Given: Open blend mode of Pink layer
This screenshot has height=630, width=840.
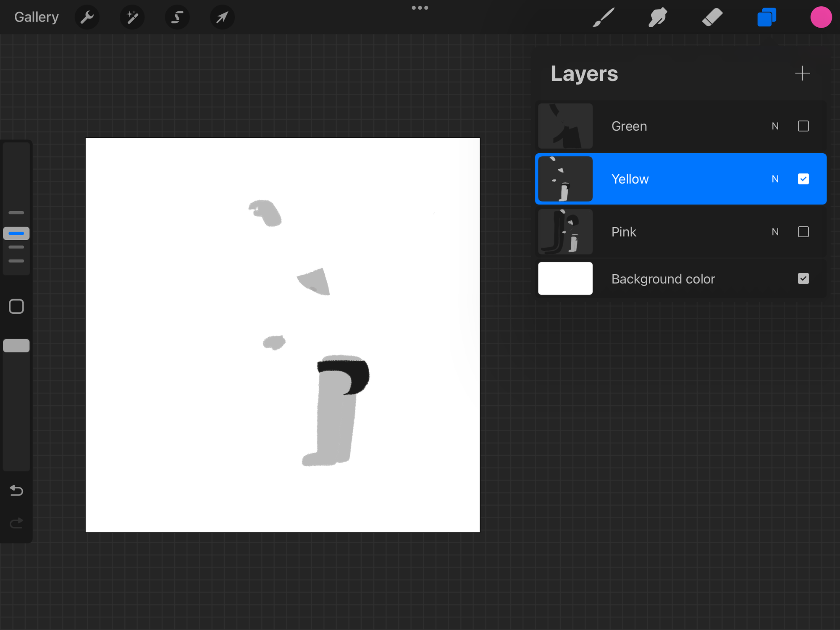Looking at the screenshot, I should click(775, 232).
